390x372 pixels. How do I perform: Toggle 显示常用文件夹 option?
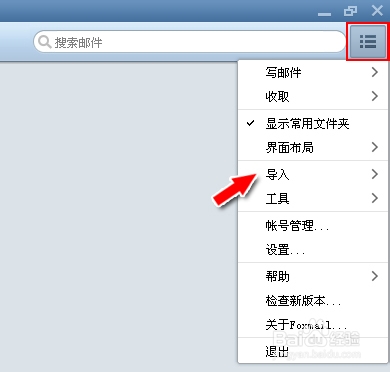[313, 124]
